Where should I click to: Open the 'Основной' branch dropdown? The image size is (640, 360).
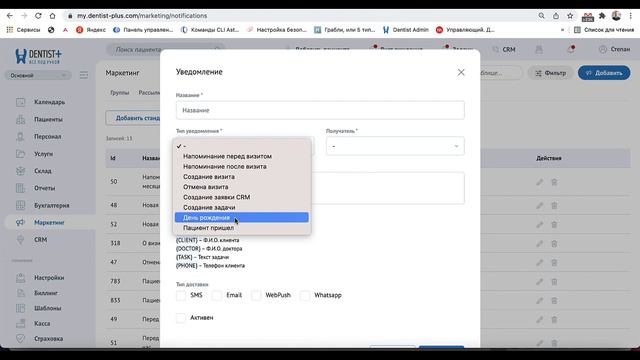click(x=38, y=76)
